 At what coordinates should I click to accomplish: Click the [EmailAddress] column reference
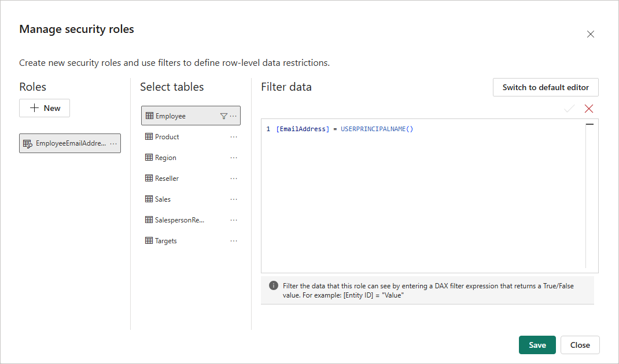coord(303,129)
